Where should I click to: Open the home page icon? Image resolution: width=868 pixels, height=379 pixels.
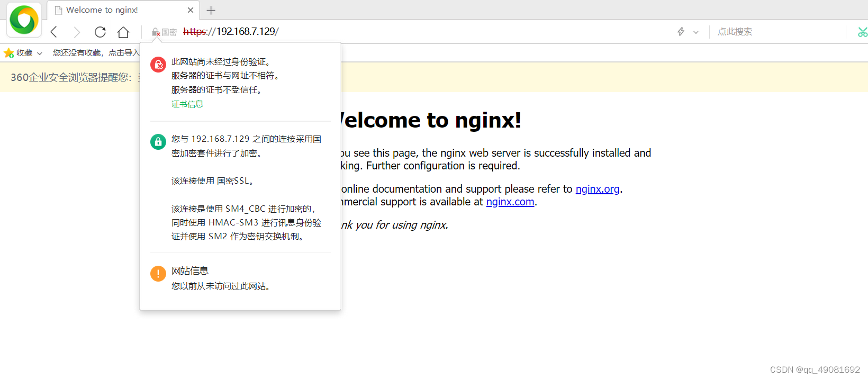123,32
